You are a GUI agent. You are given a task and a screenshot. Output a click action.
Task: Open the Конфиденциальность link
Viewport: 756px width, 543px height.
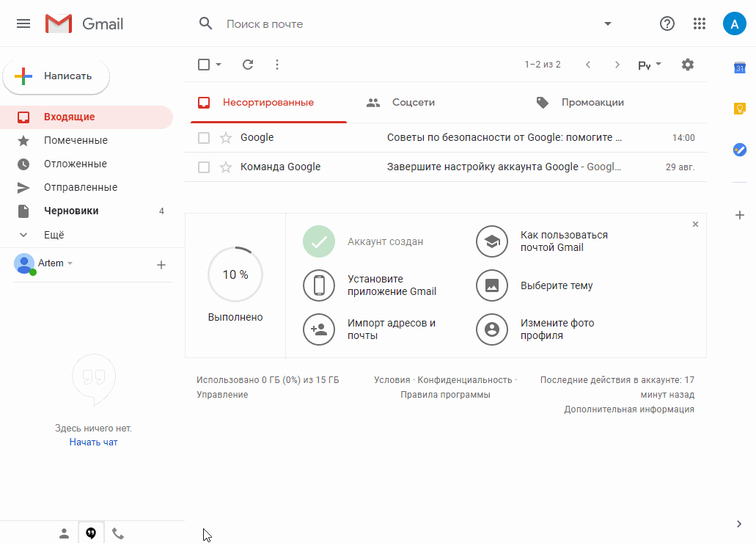[465, 380]
